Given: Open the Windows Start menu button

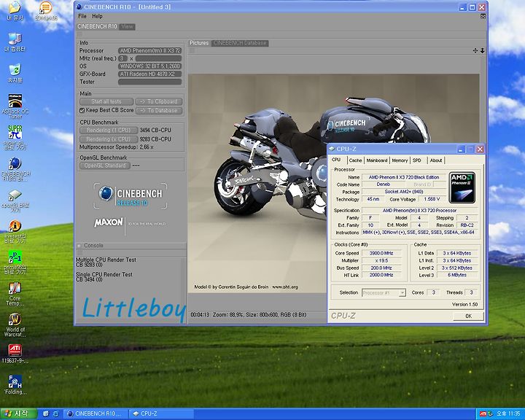Looking at the screenshot, I should point(19,413).
